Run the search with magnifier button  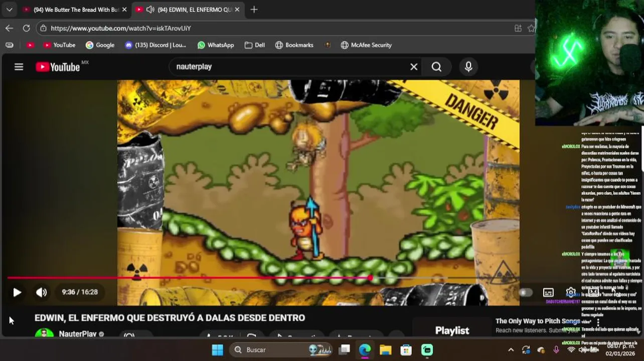click(x=436, y=67)
